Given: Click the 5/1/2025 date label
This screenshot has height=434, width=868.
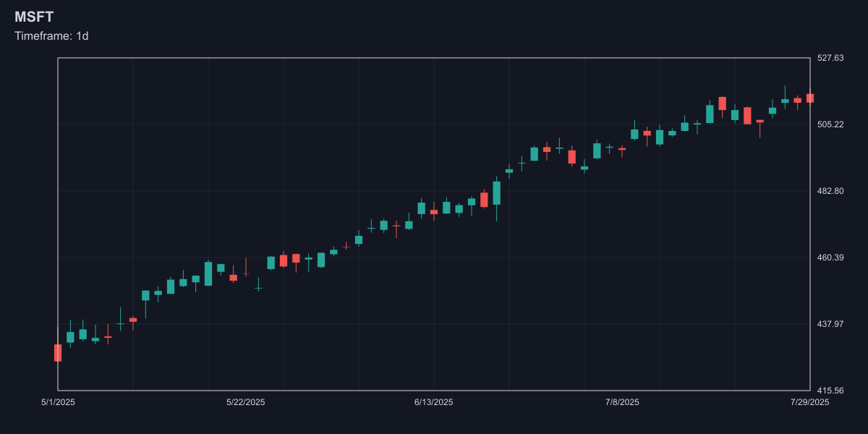Looking at the screenshot, I should click(x=58, y=402).
